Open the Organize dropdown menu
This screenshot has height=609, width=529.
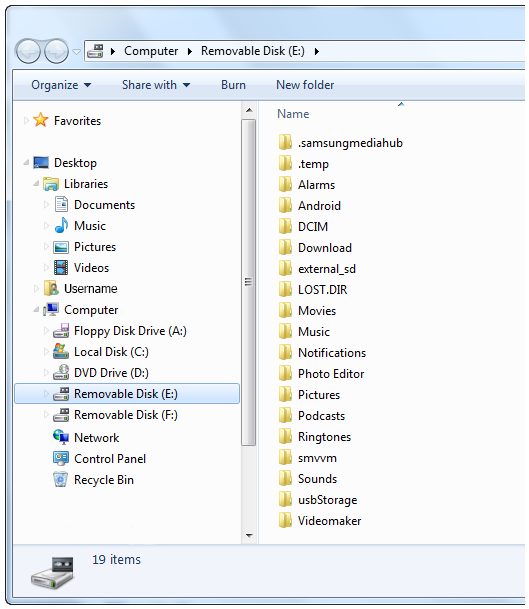pyautogui.click(x=61, y=85)
